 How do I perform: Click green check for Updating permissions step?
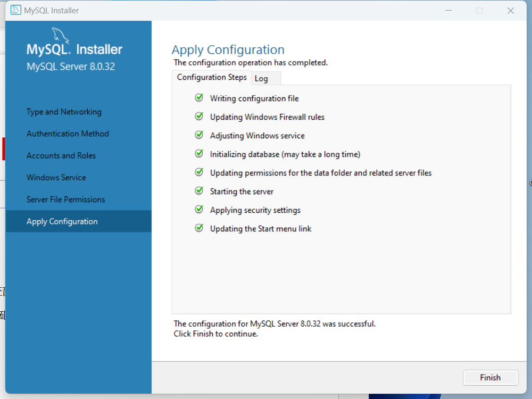coord(199,173)
